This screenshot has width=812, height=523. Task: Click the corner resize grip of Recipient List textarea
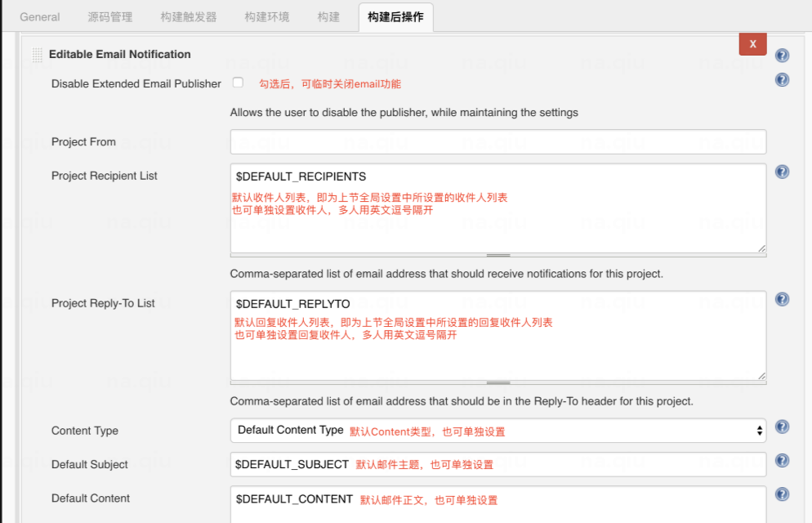click(762, 248)
